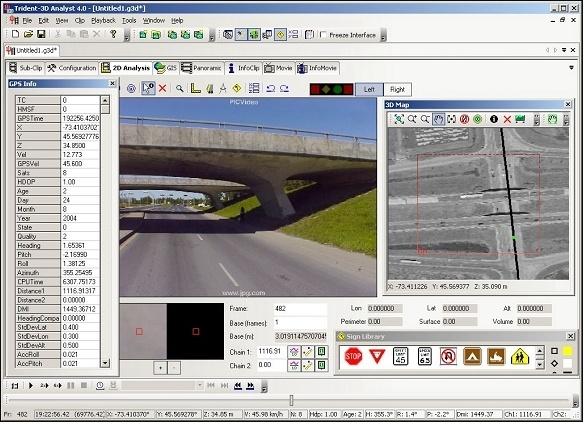Select the Speed Limit 45 sign
The image size is (587, 424).
[400, 356]
